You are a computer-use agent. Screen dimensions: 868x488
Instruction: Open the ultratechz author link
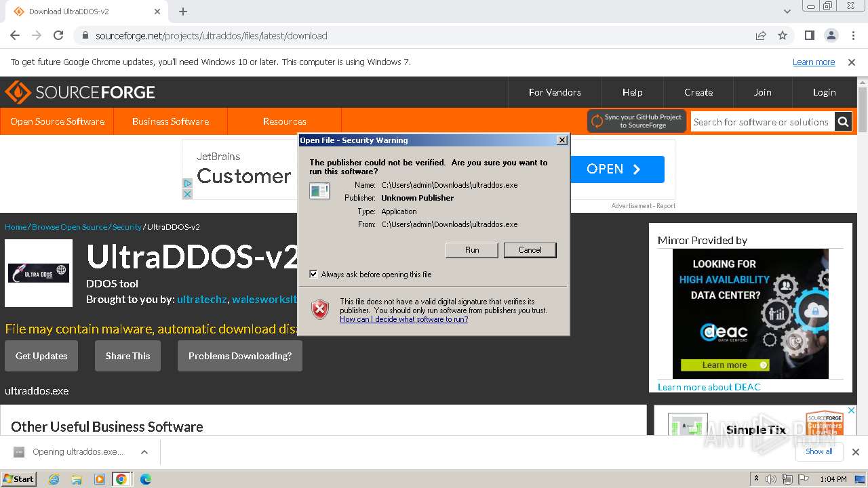[x=202, y=300]
